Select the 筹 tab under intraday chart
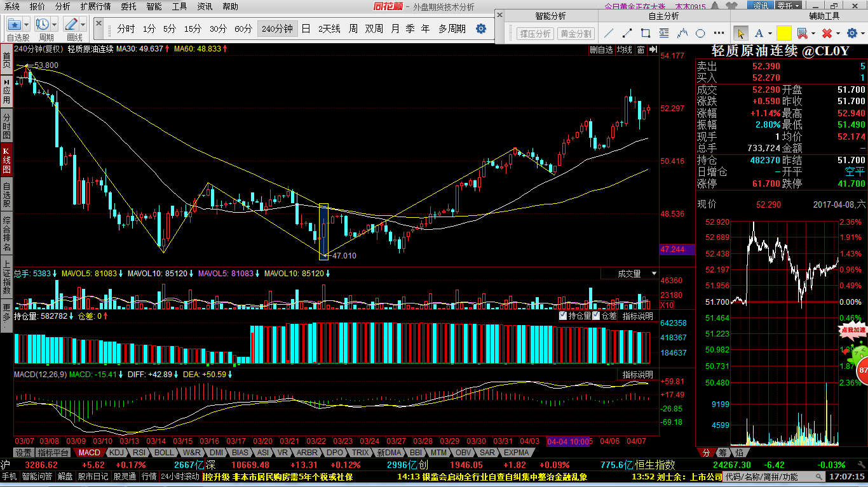 coord(722,453)
